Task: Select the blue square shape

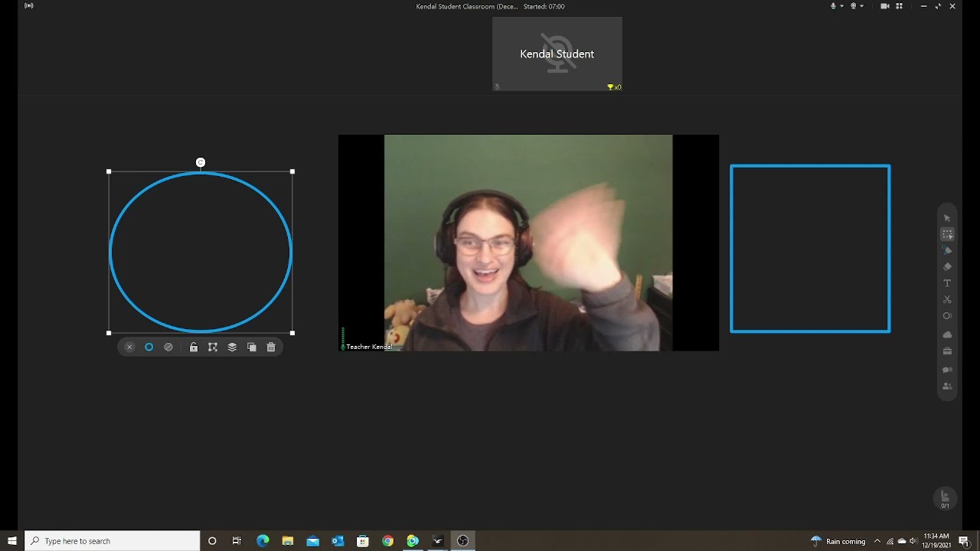Action: (810, 249)
